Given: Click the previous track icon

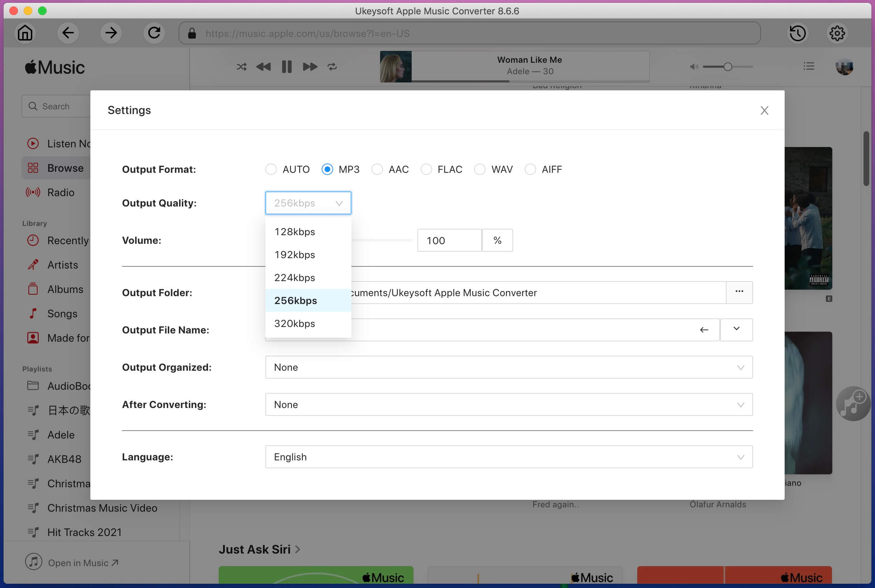Looking at the screenshot, I should click(x=263, y=66).
